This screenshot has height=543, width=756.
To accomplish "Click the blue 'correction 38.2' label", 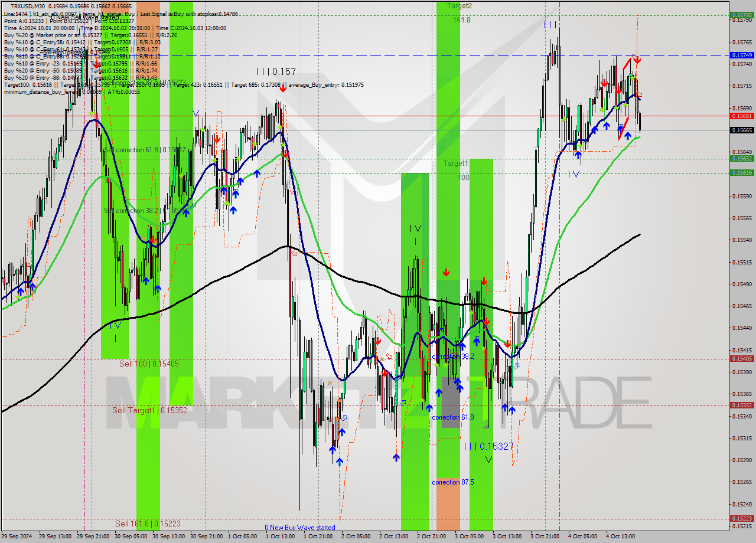I will point(453,357).
